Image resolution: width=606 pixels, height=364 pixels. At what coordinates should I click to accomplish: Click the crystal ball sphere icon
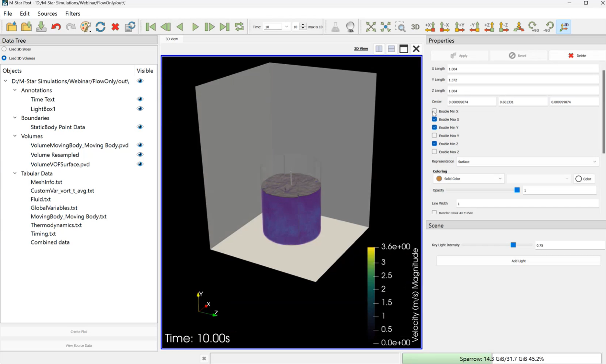[x=350, y=27]
